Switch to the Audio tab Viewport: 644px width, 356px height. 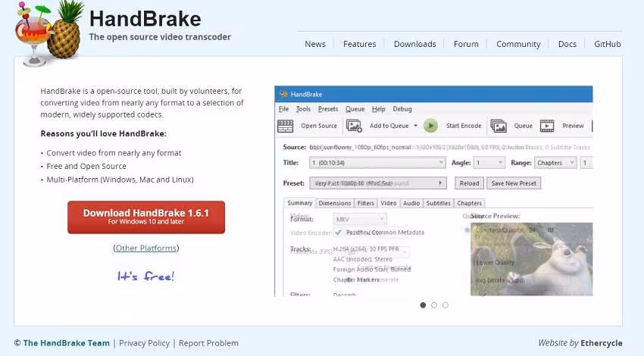411,203
